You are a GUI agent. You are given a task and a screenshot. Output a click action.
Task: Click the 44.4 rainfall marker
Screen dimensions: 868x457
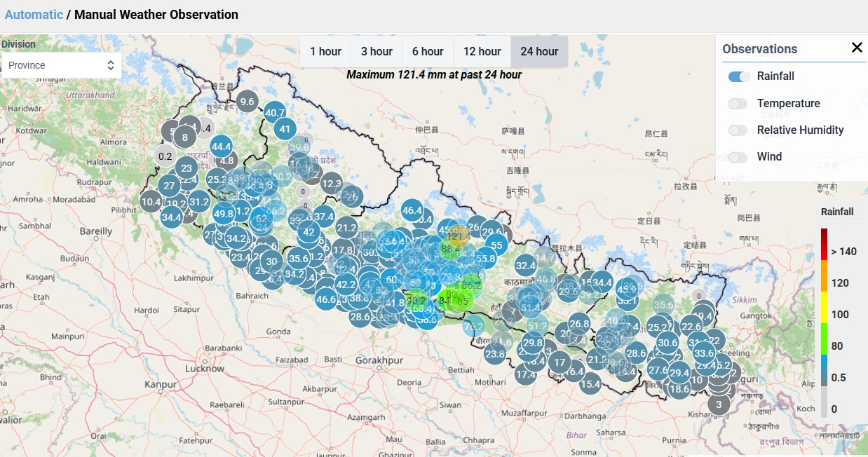[x=221, y=146]
